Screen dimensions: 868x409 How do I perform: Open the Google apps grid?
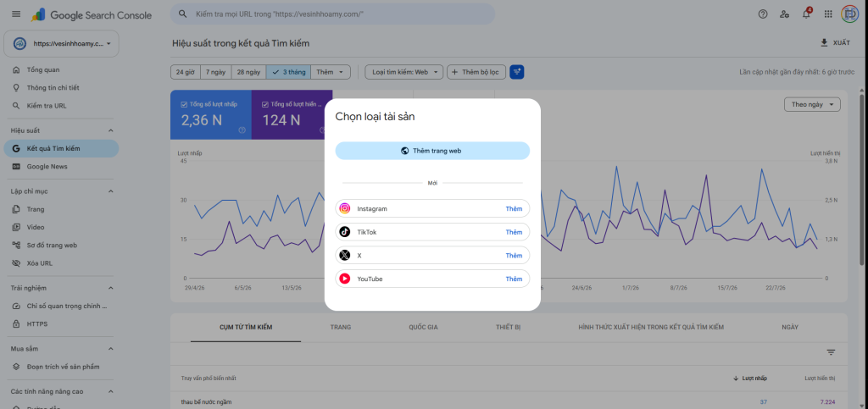[828, 14]
